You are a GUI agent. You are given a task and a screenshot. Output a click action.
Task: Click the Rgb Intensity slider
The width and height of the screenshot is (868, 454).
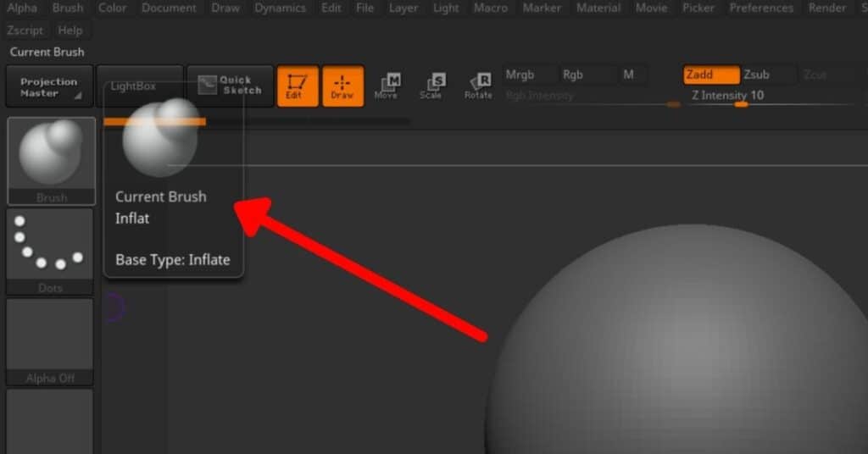point(593,97)
